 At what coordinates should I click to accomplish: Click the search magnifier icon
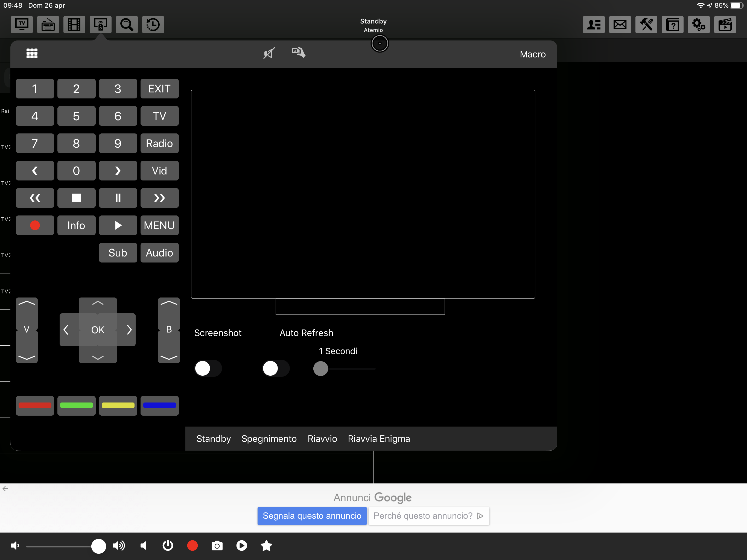click(x=127, y=24)
